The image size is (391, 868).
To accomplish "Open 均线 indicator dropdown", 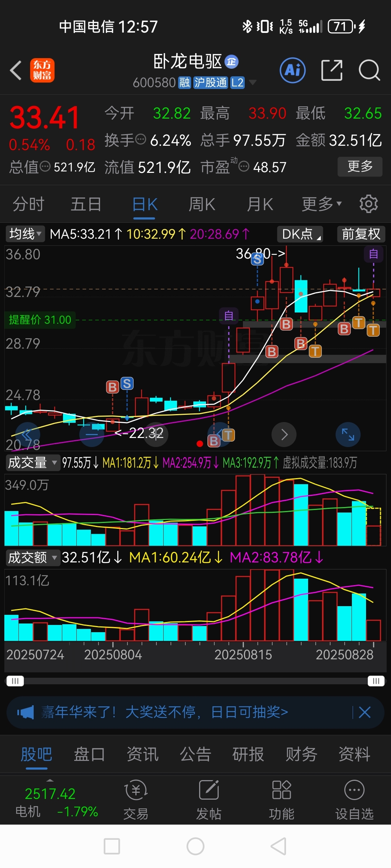I will click(25, 234).
